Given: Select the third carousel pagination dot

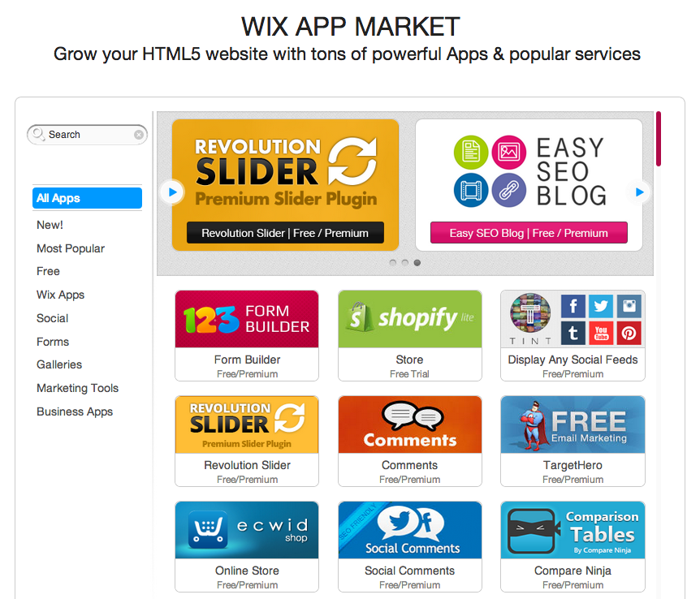Looking at the screenshot, I should tap(417, 262).
